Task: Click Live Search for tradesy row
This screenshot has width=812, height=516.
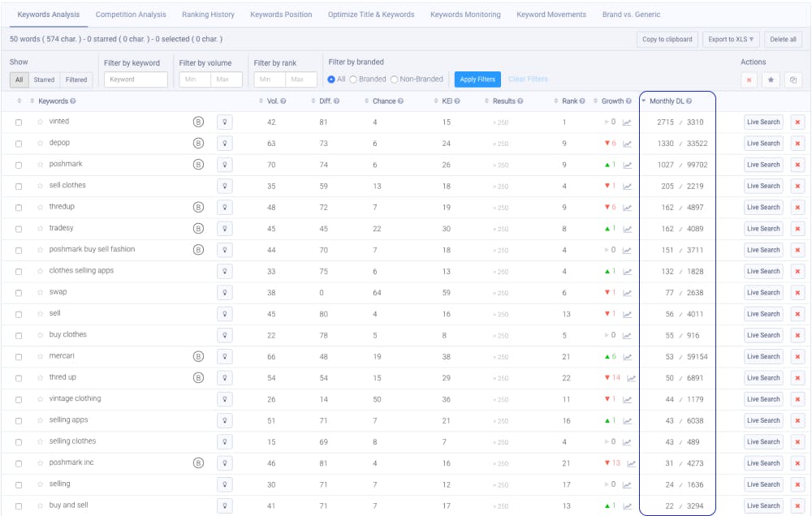Action: [763, 228]
